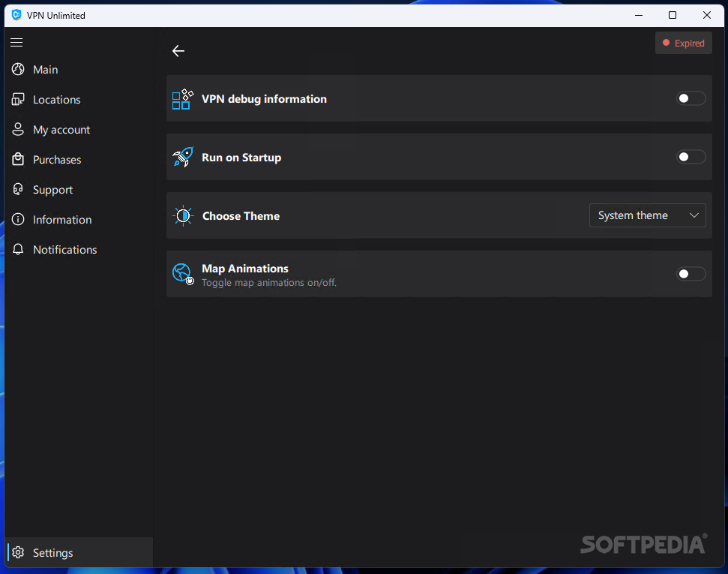Viewport: 728px width, 574px height.
Task: Open the hamburger menu icon
Action: click(x=16, y=42)
